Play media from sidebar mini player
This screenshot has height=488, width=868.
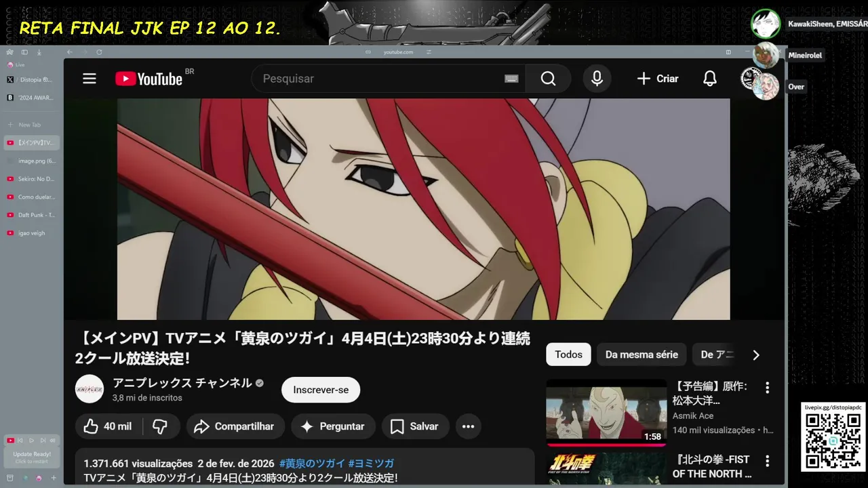[x=31, y=441]
